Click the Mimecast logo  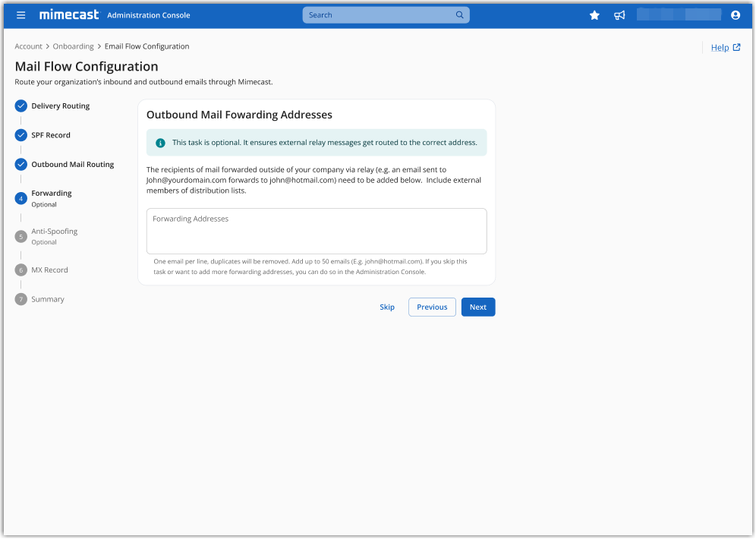tap(69, 15)
